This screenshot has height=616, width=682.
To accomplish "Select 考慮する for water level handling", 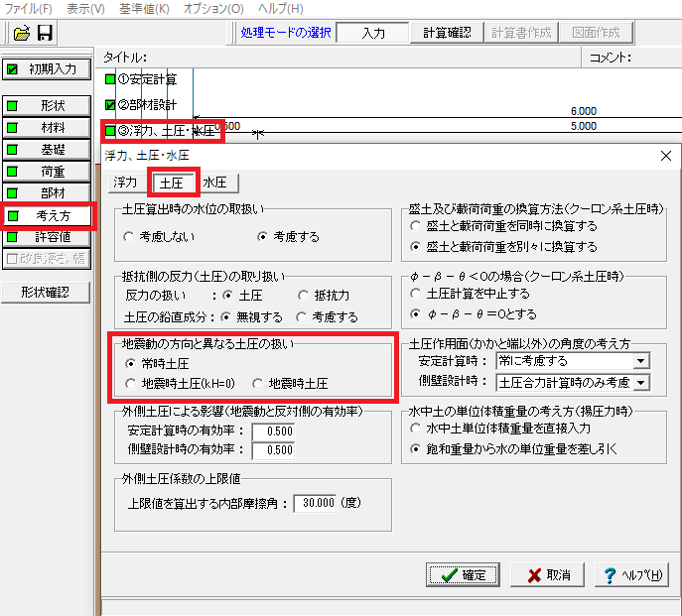I will [288, 237].
